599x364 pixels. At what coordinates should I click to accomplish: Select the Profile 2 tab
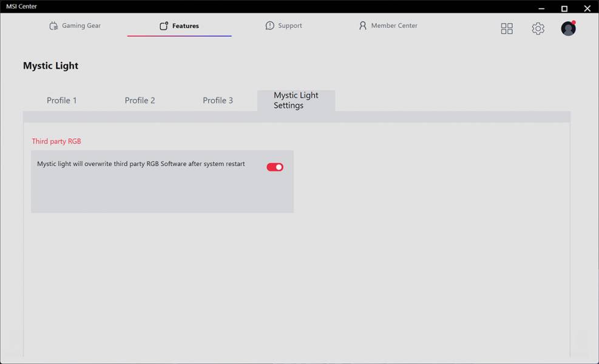click(x=140, y=100)
